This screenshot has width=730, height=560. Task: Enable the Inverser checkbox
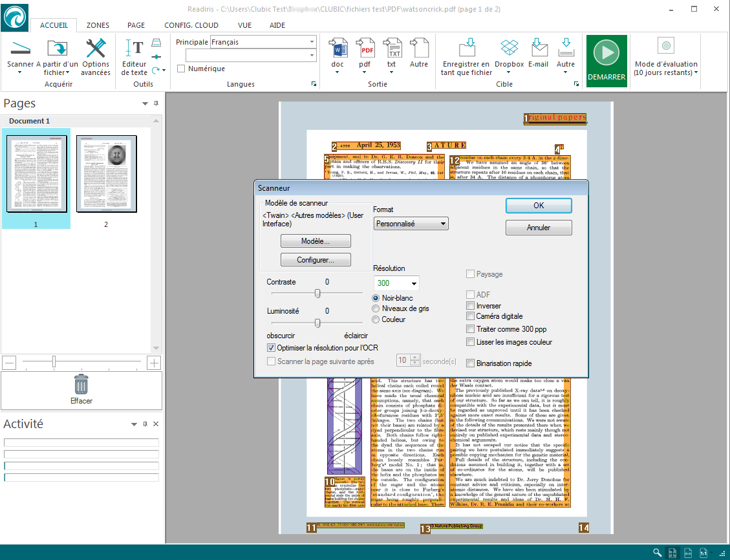click(471, 306)
